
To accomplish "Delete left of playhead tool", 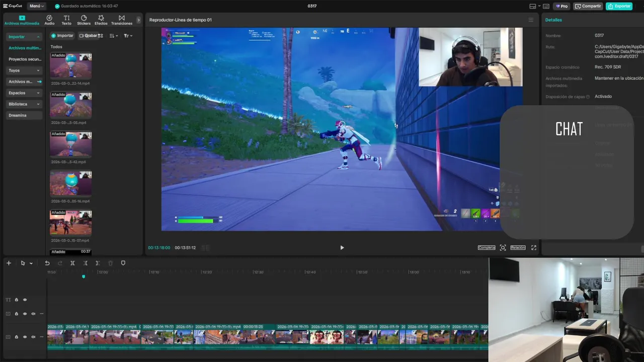I will click(86, 263).
